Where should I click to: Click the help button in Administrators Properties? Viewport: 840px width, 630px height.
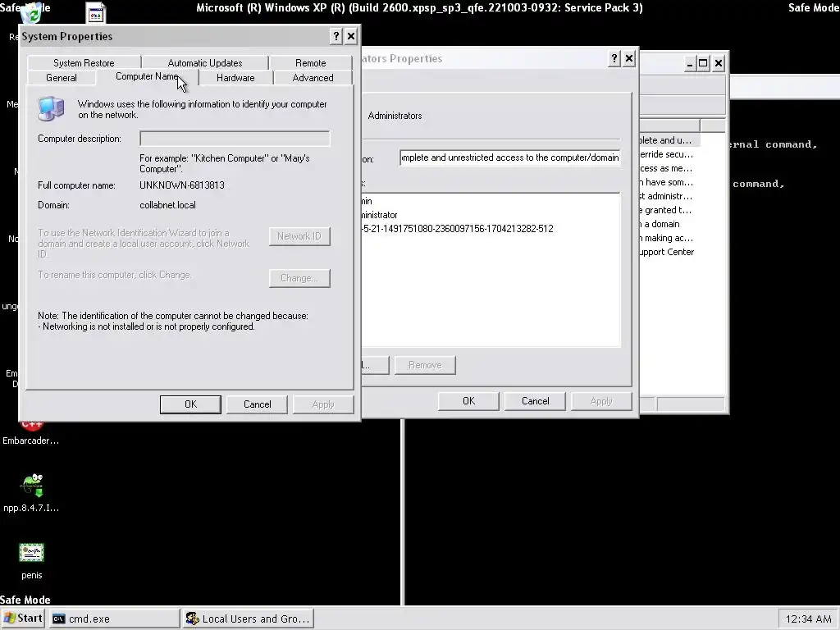pyautogui.click(x=614, y=58)
